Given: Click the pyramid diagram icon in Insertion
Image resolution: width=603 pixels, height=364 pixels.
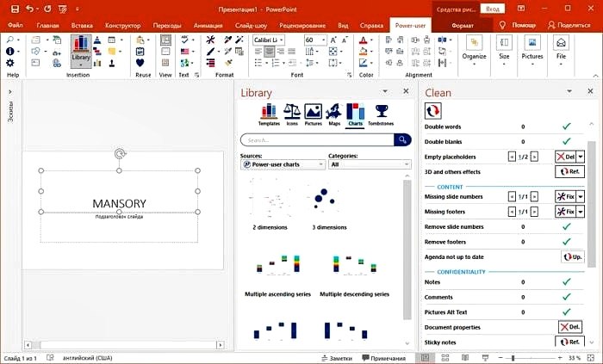Looking at the screenshot, I should (x=97, y=40).
